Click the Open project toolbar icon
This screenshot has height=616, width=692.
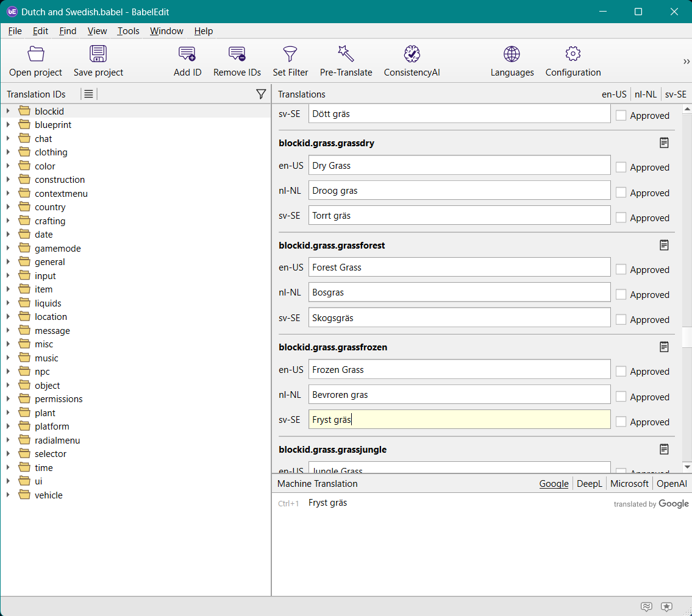point(36,54)
